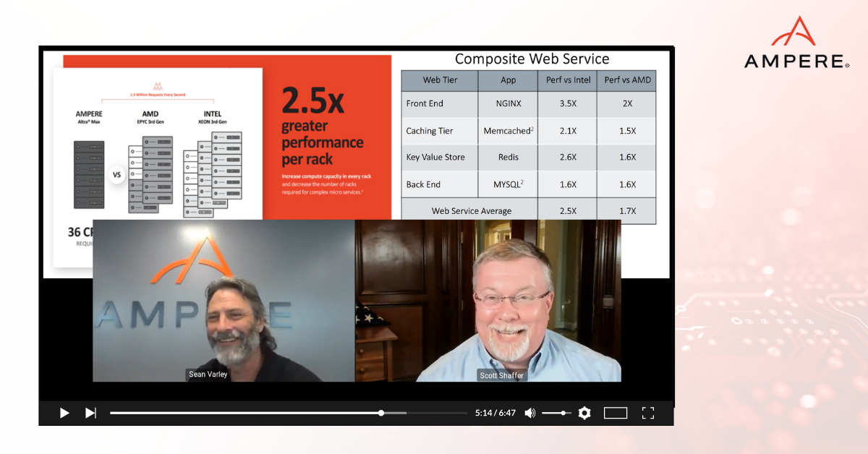Enter fullscreen using the expand icon

(648, 413)
